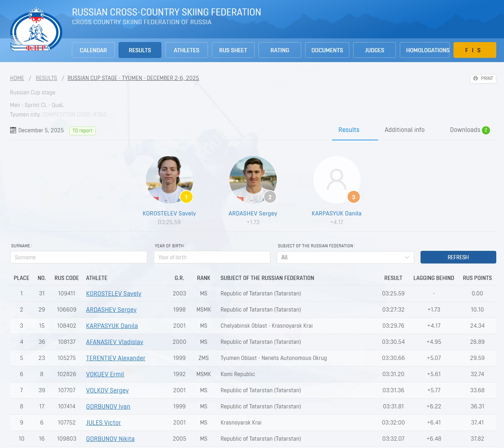
Task: Open ARDASHEV Sergey in the results table
Action: (111, 310)
